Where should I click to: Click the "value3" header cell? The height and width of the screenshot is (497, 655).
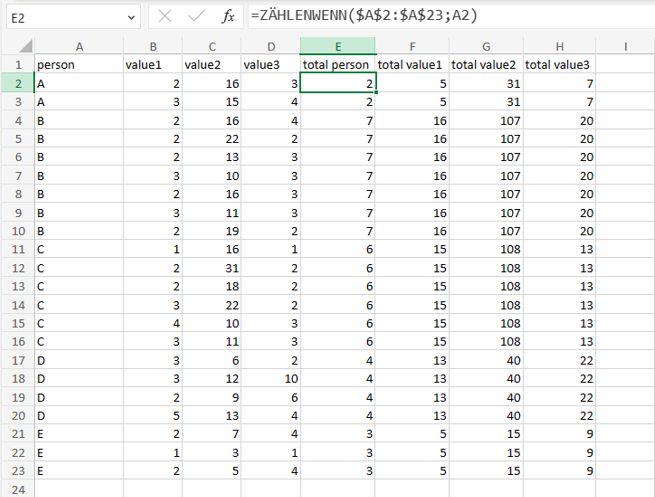point(271,65)
